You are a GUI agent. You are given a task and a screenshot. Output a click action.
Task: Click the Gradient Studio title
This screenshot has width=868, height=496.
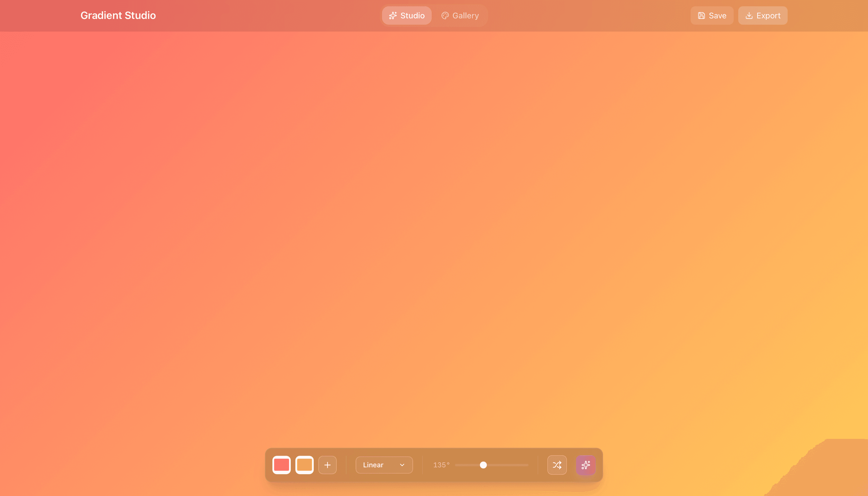click(x=118, y=15)
